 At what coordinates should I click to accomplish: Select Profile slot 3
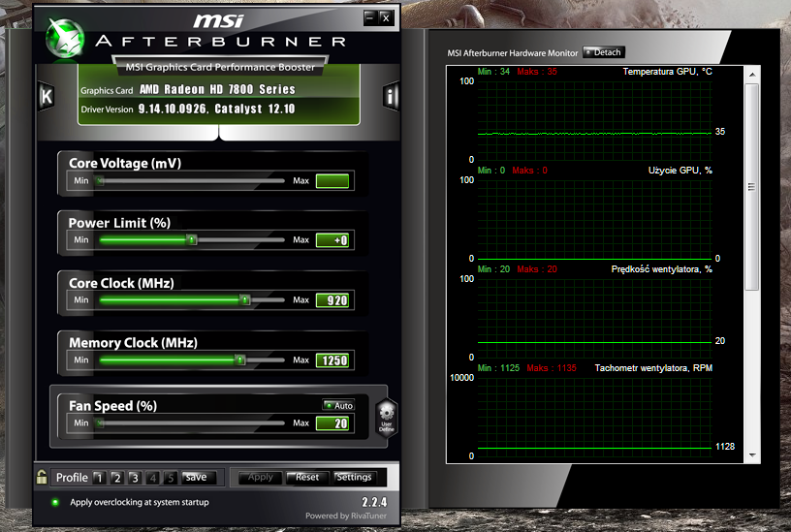click(134, 478)
